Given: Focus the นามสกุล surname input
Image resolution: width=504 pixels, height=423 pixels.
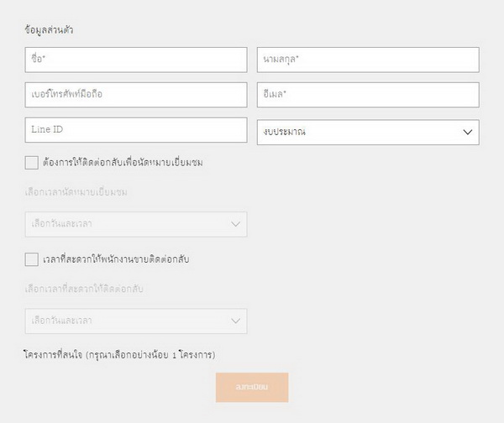Looking at the screenshot, I should [x=367, y=60].
